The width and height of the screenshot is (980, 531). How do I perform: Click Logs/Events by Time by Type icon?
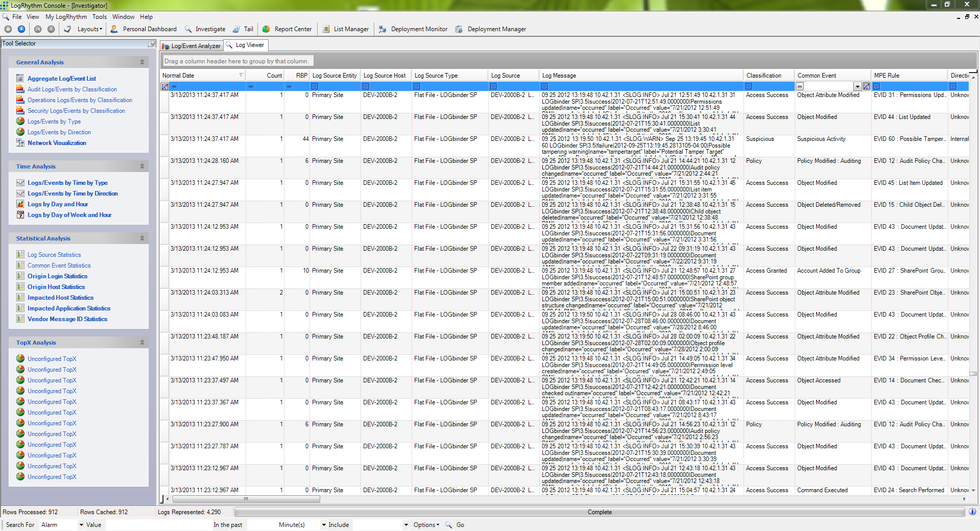(20, 182)
